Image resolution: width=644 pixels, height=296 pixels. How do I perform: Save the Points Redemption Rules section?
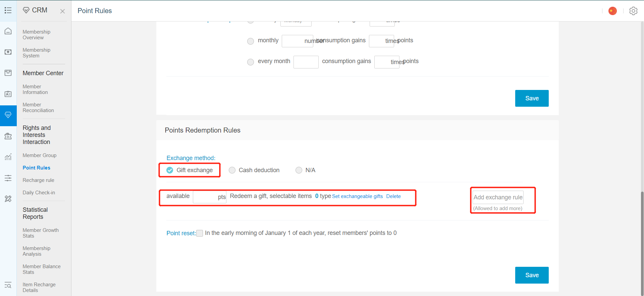pos(532,275)
